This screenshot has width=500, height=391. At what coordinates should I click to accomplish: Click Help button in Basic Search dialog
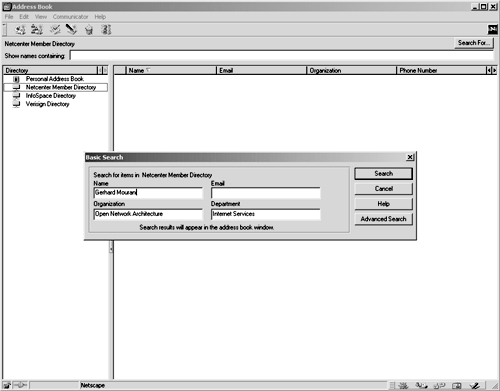383,204
